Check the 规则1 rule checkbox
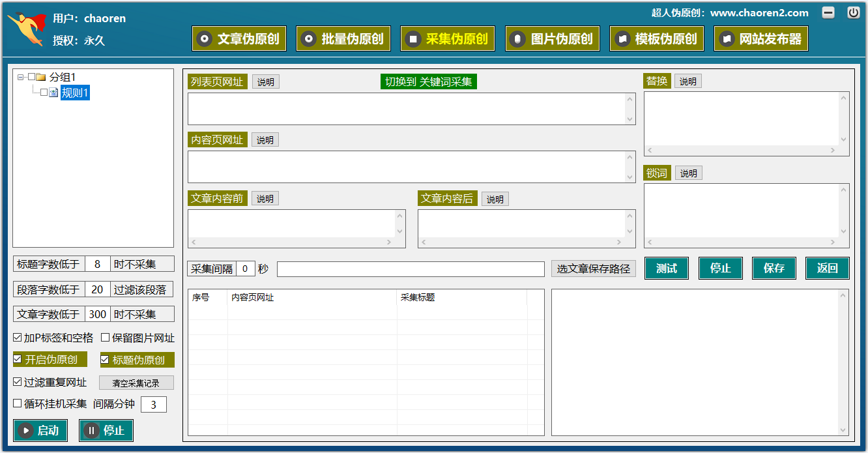The width and height of the screenshot is (868, 453). pyautogui.click(x=44, y=93)
